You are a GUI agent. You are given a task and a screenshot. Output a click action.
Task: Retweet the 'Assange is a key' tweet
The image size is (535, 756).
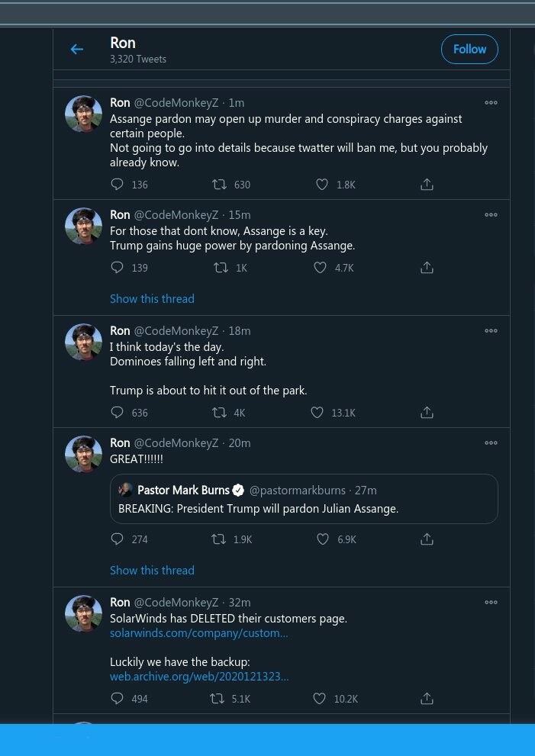(221, 268)
